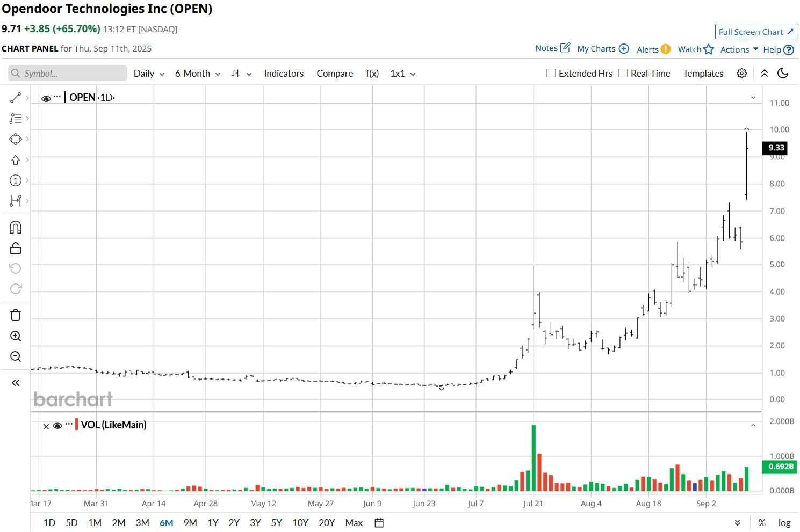Hide the VOL indicator eye icon
The image size is (800, 532).
57,426
